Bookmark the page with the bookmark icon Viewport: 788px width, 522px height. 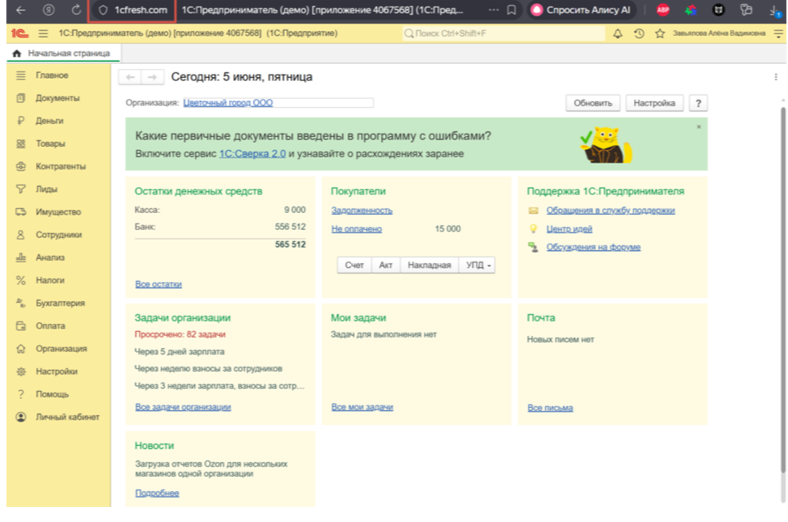(511, 10)
